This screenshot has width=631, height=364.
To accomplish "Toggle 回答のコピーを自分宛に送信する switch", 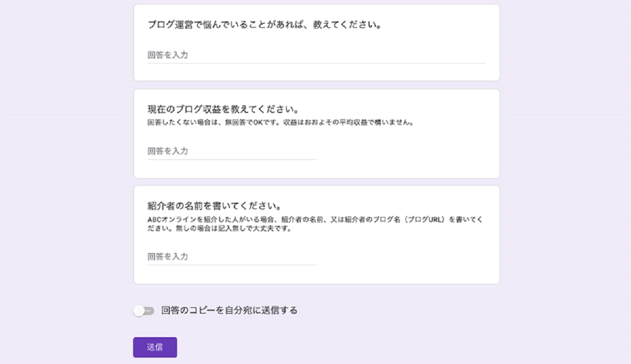I will [x=143, y=311].
